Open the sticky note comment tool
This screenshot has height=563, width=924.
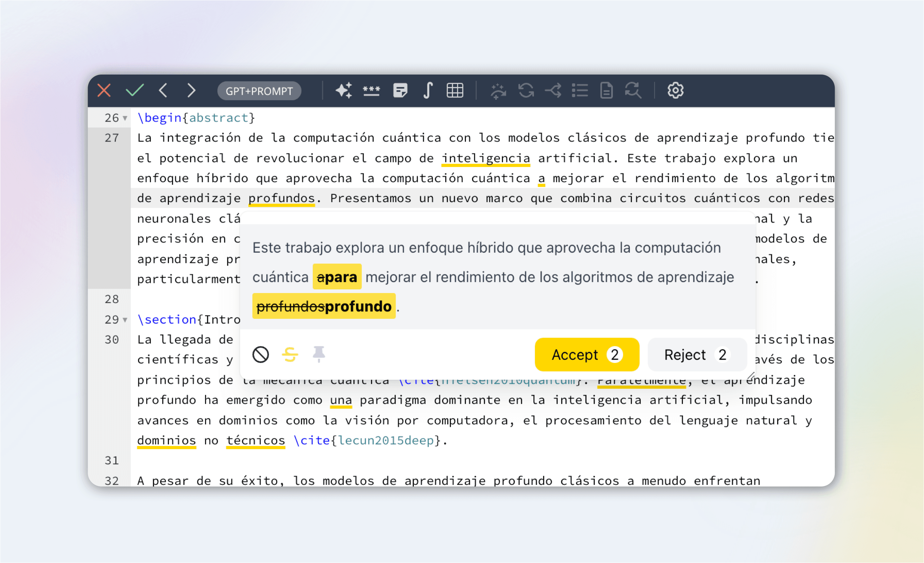click(x=400, y=91)
